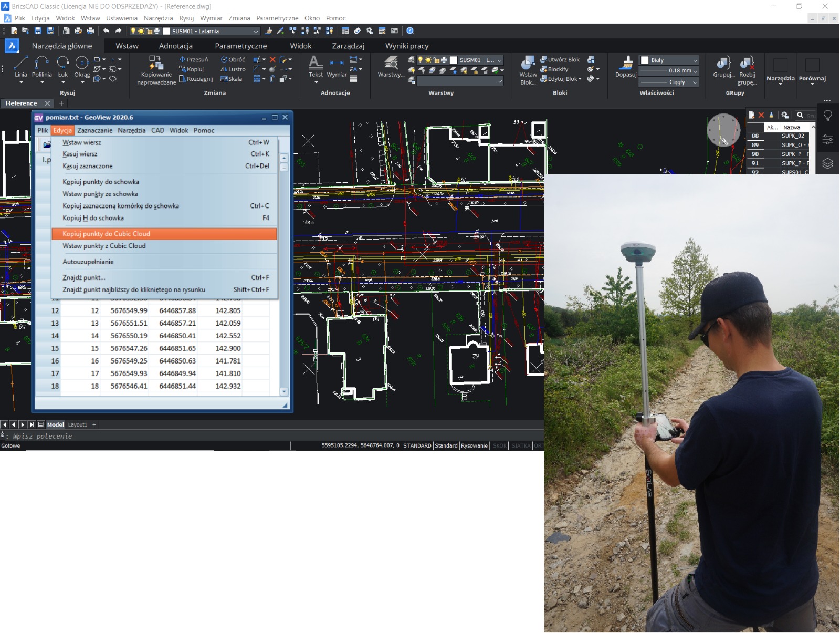The width and height of the screenshot is (840, 633).
Task: Click Utwórz Blok tool
Action: click(x=560, y=60)
